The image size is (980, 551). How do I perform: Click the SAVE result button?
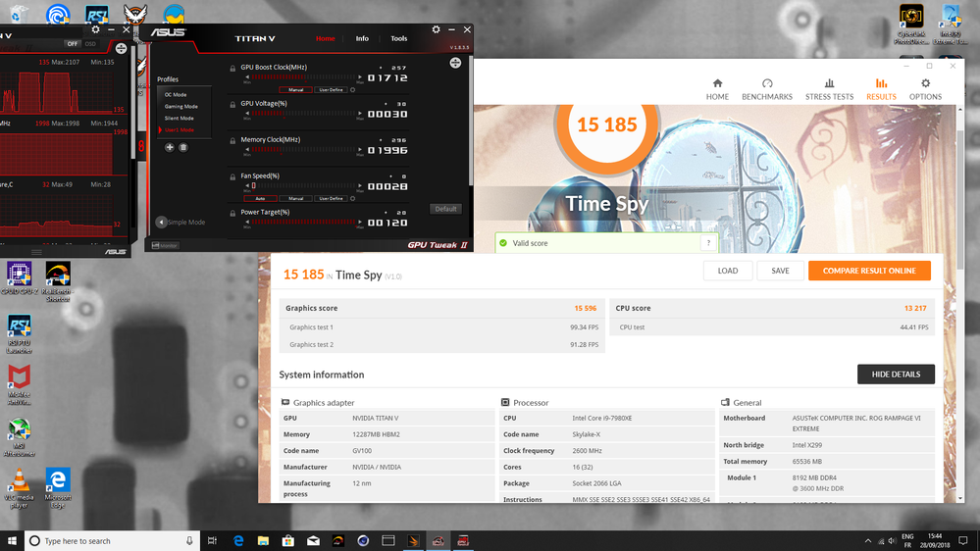click(x=780, y=271)
